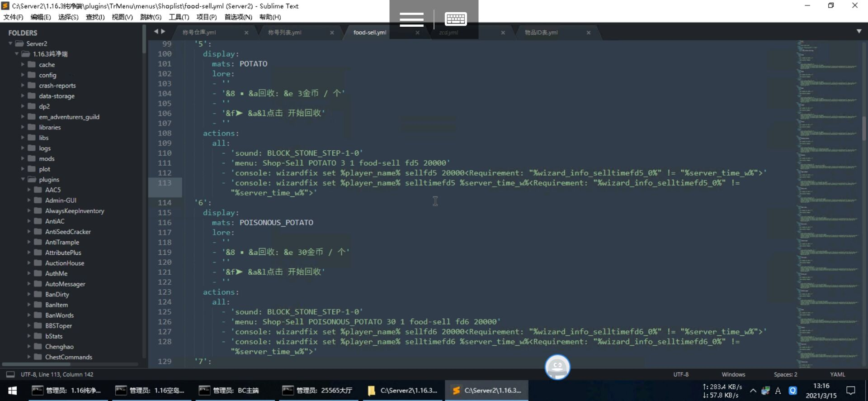Screen dimensions: 868x401
Task: Select the AuthMe folder in tree
Action: tap(56, 273)
